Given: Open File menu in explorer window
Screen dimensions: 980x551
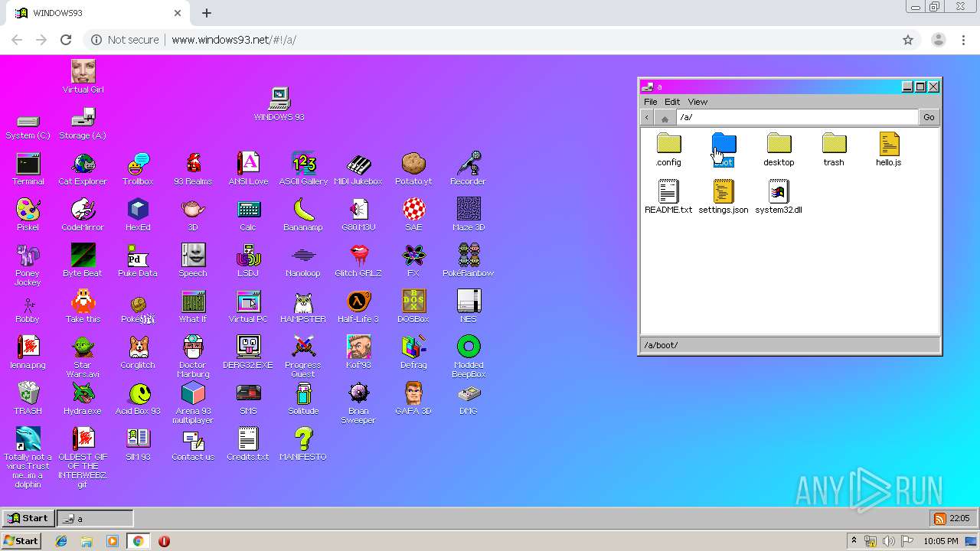Looking at the screenshot, I should click(x=650, y=102).
